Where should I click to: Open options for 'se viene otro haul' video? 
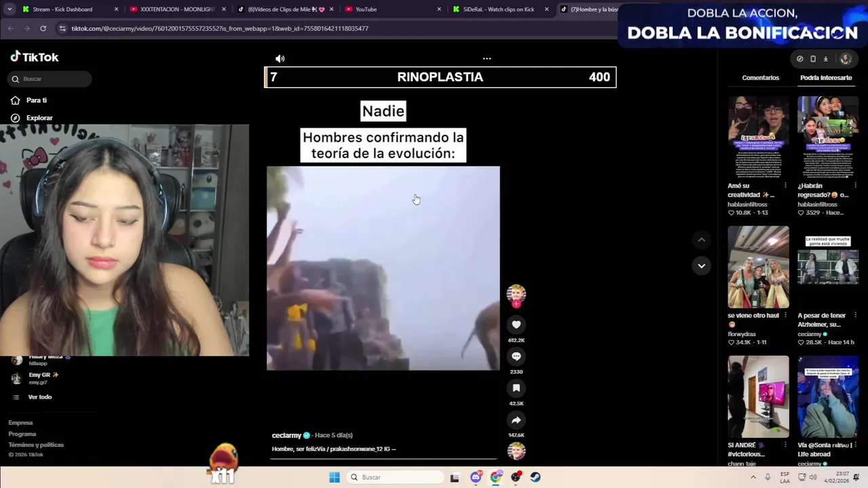(785, 315)
